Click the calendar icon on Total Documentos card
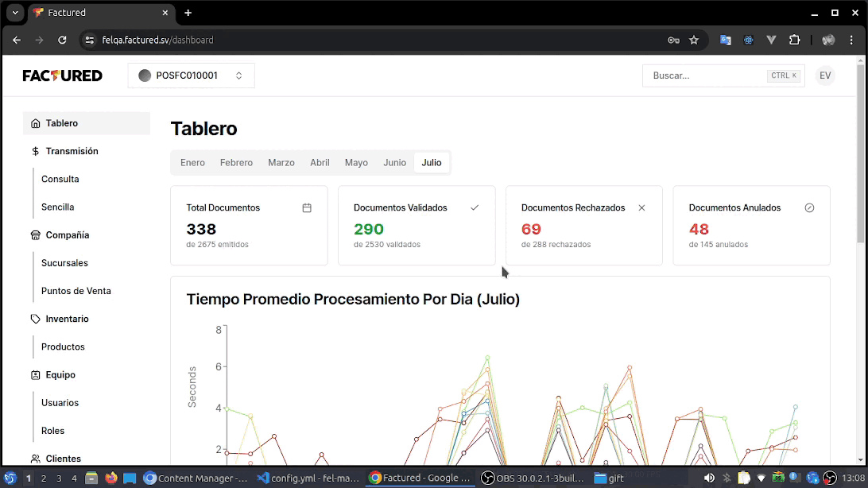This screenshot has height=488, width=868. 307,207
